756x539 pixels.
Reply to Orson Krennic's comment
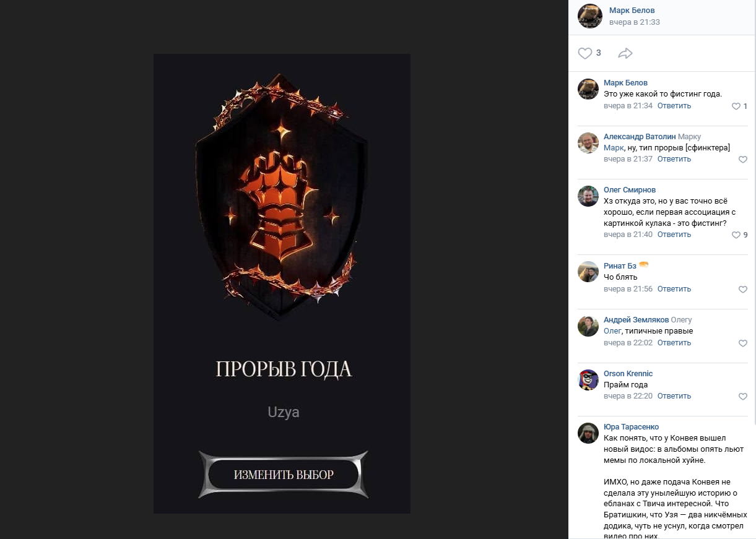pyautogui.click(x=674, y=396)
